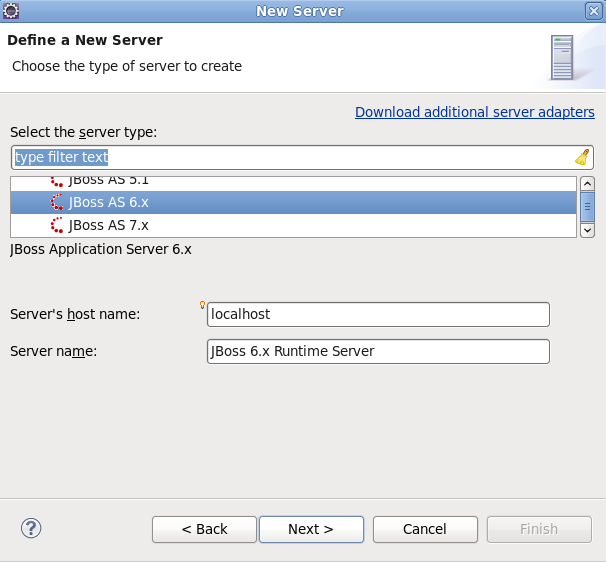Click the clear filter broom icon
Screen dimensions: 606x562
pos(582,157)
